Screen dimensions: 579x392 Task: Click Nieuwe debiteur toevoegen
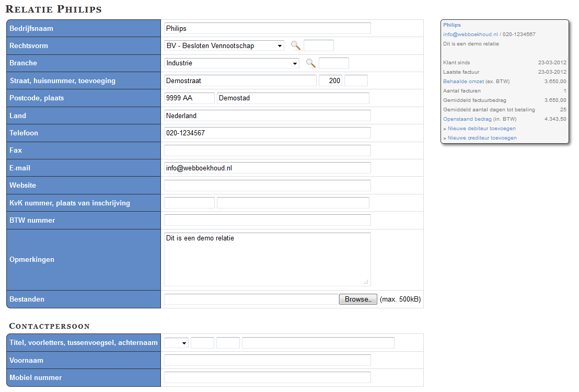point(481,129)
